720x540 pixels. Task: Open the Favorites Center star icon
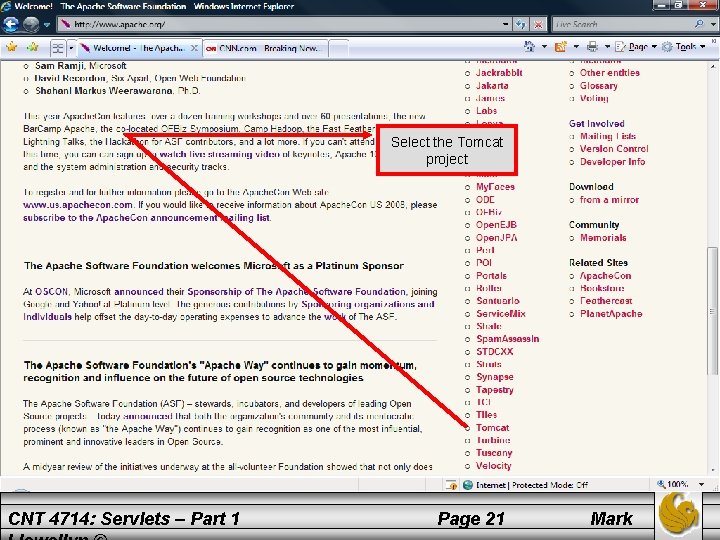tap(11, 47)
